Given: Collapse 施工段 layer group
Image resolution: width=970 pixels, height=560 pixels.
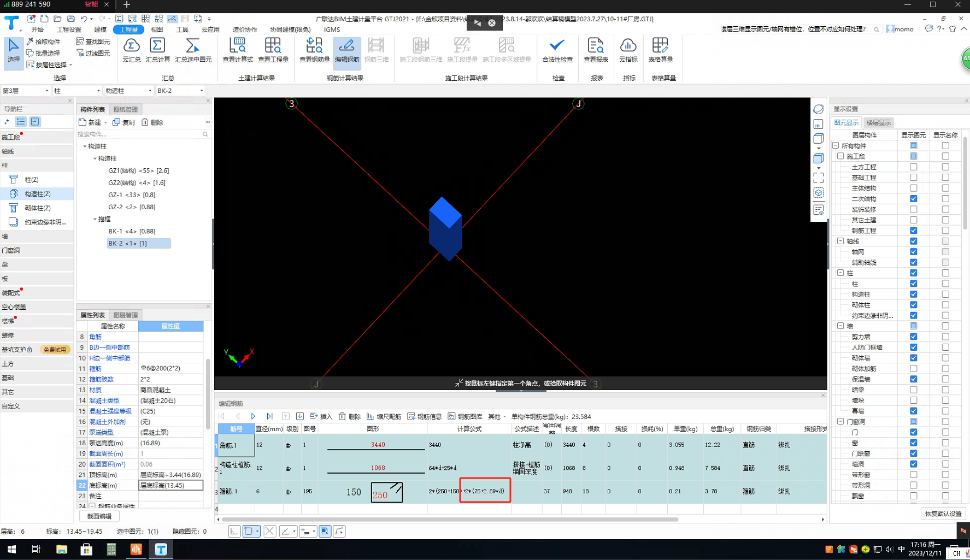Looking at the screenshot, I should [840, 156].
